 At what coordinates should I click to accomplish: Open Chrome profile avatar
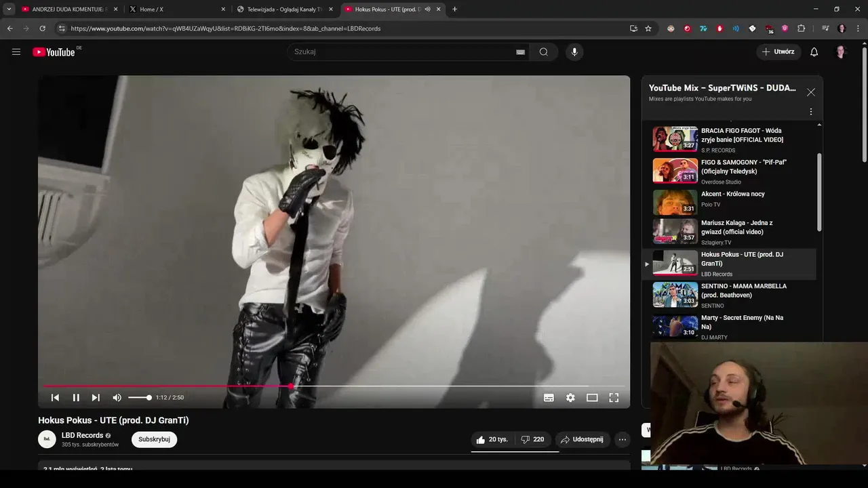[842, 28]
